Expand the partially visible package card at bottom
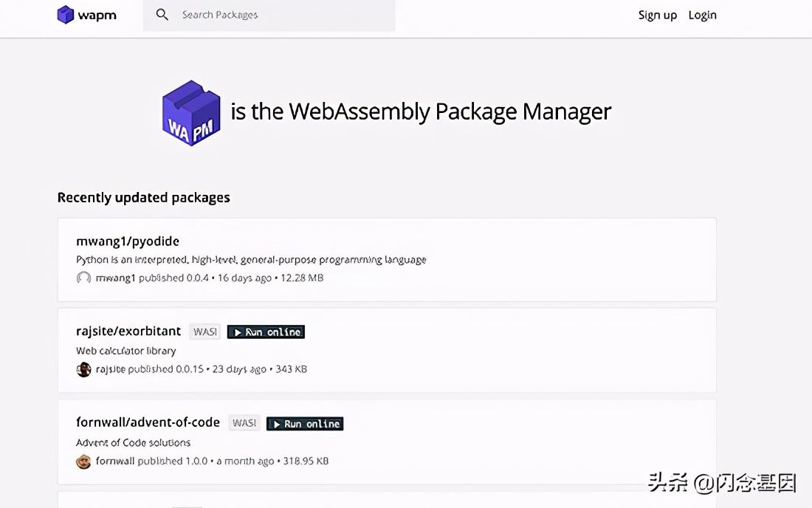Viewport: 812px width, 508px height. 387,501
